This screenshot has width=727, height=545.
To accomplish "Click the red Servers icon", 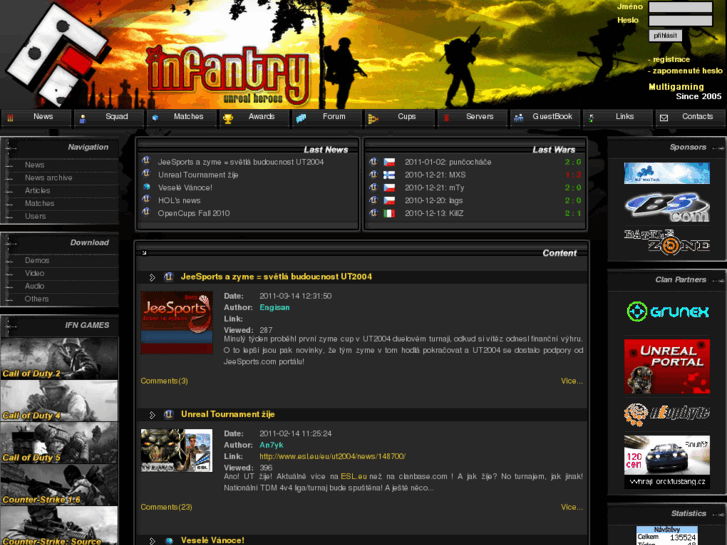I will click(446, 118).
